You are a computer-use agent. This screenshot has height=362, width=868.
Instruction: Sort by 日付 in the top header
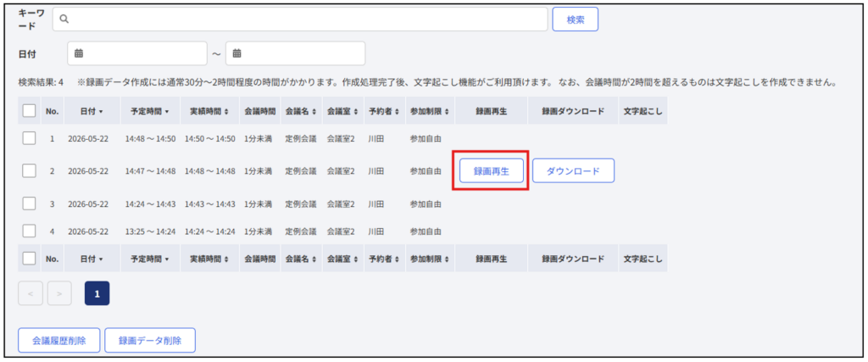click(x=92, y=111)
